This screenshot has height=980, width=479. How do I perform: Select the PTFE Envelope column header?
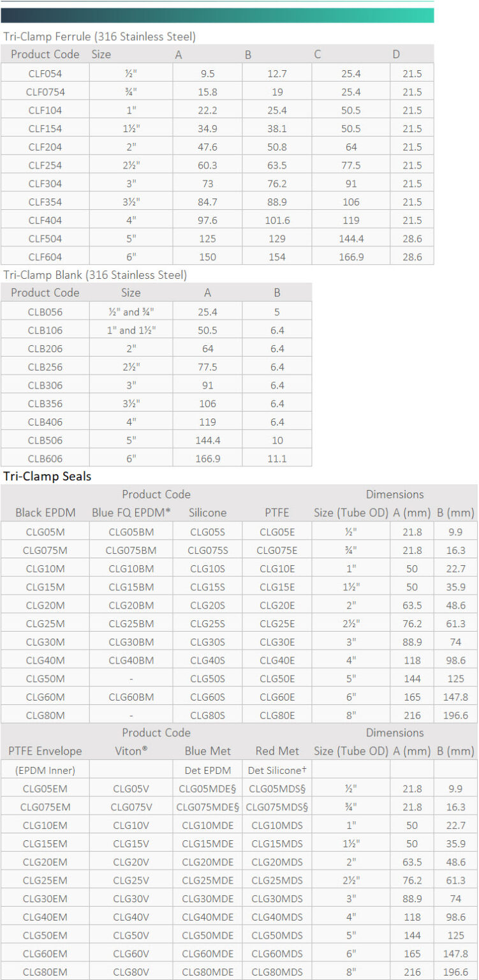click(x=45, y=752)
